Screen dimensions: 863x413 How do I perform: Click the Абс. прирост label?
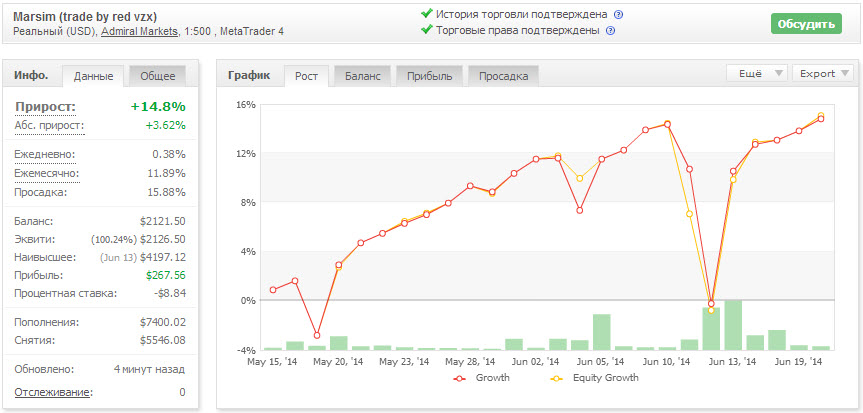(x=49, y=126)
